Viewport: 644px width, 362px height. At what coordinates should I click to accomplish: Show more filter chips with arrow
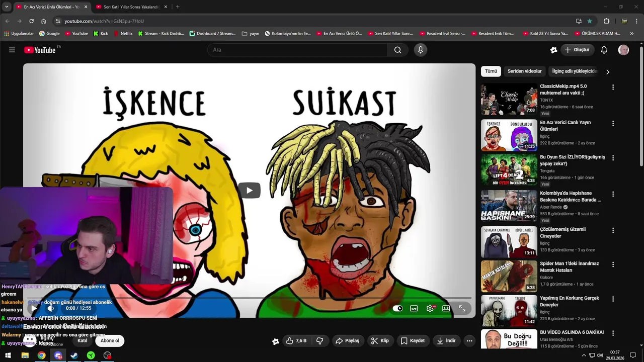pos(608,72)
